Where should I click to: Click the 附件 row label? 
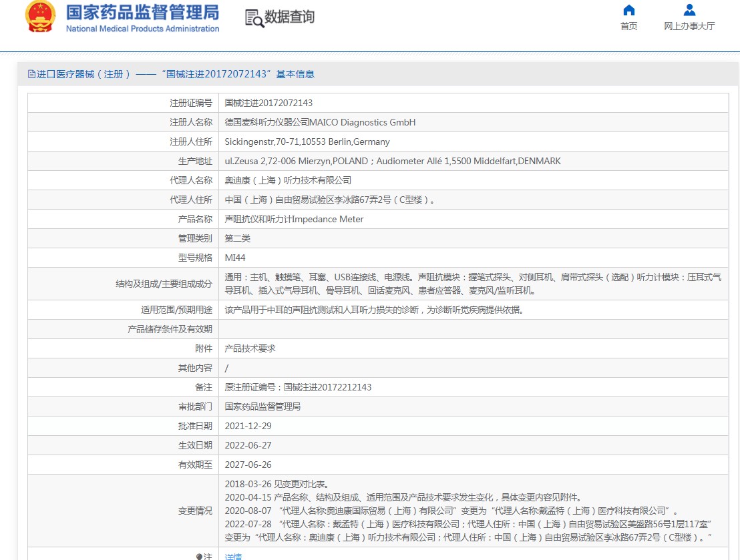click(x=204, y=348)
